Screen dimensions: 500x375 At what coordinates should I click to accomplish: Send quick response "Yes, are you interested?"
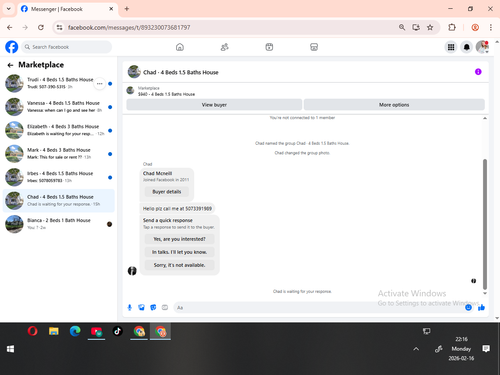[x=179, y=239]
